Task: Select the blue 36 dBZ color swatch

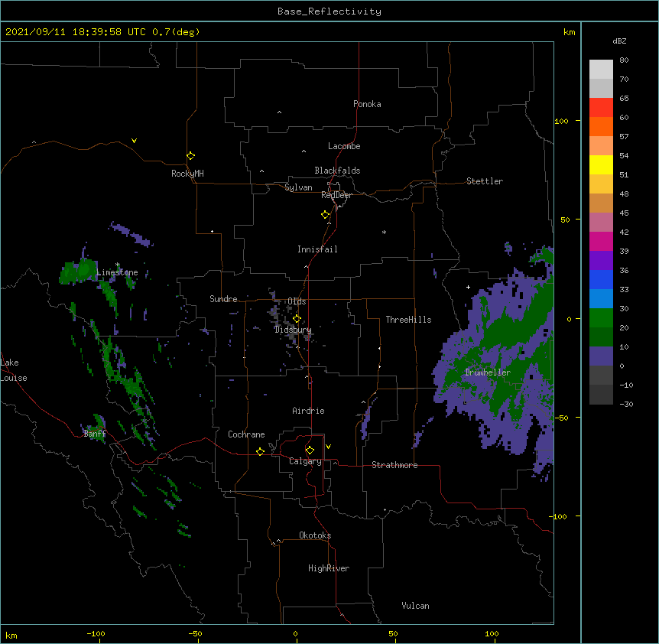Action: tap(601, 279)
